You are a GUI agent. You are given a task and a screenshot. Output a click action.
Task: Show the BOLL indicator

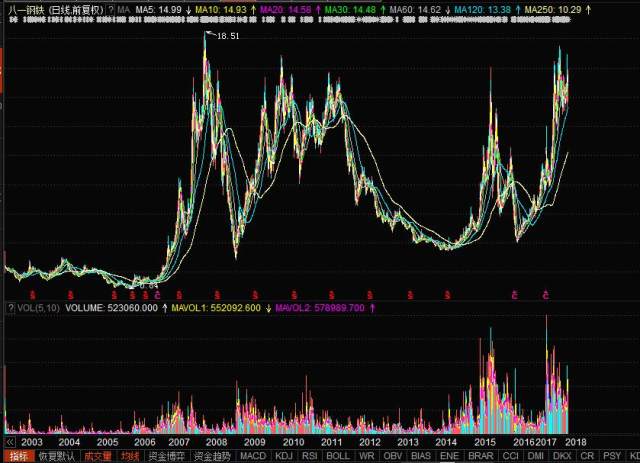pyautogui.click(x=339, y=456)
